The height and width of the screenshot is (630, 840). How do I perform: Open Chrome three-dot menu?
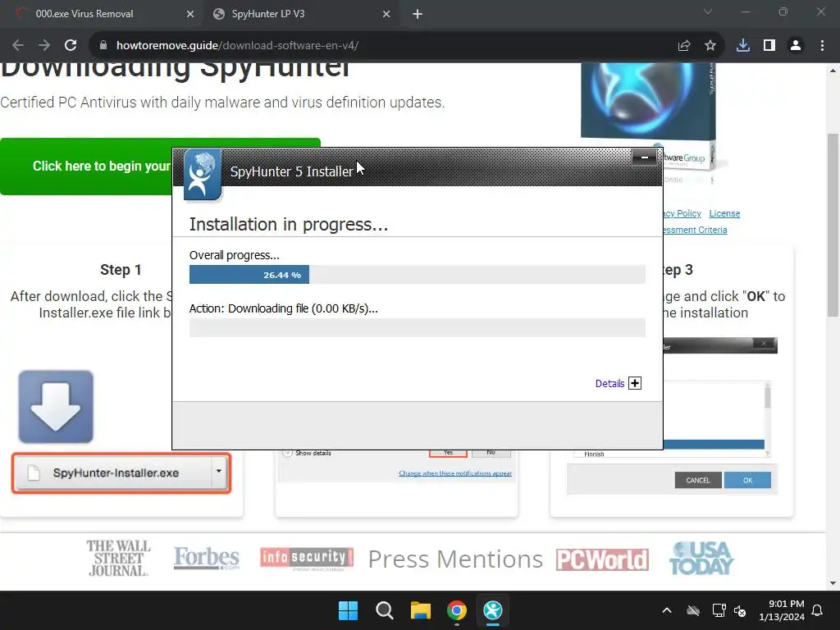pos(822,46)
